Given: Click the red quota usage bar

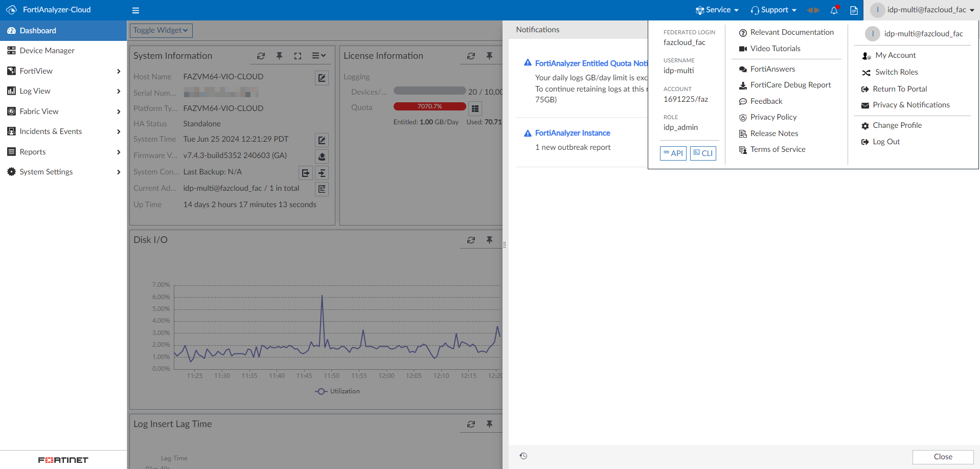Looking at the screenshot, I should coord(429,106).
